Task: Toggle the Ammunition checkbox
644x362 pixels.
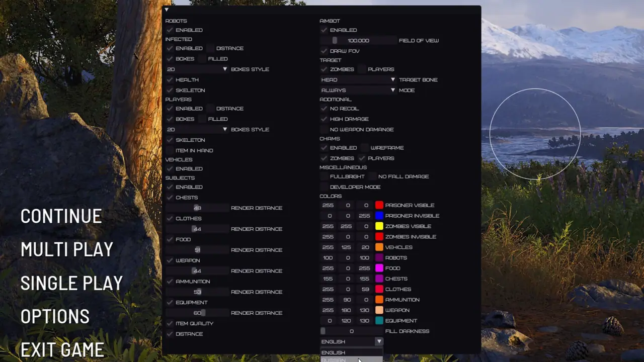Action: tap(170, 282)
